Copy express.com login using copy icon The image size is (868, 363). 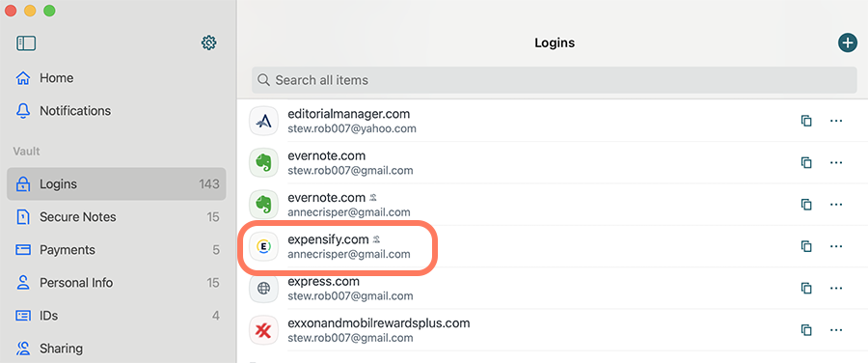pos(806,289)
